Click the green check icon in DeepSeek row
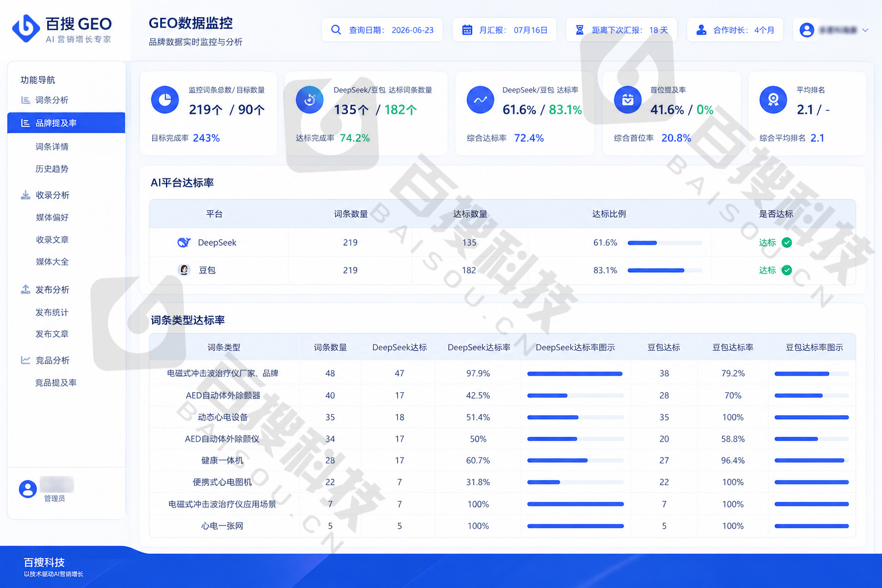This screenshot has height=588, width=882. click(x=787, y=242)
